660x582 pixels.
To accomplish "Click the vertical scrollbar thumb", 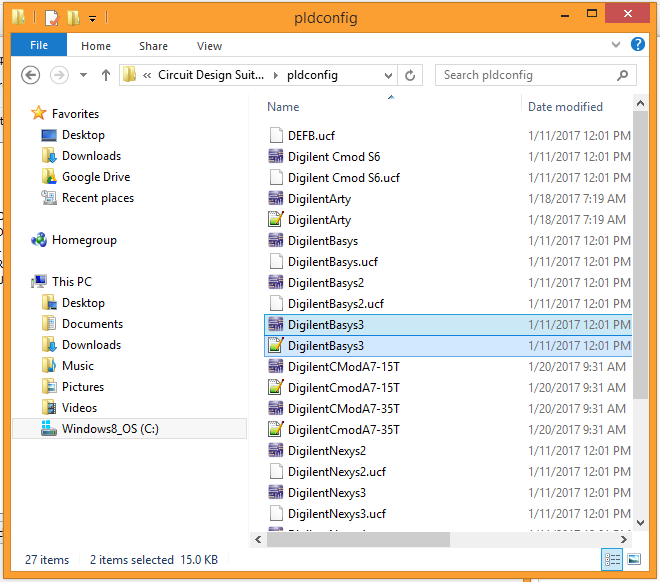I will [640, 255].
